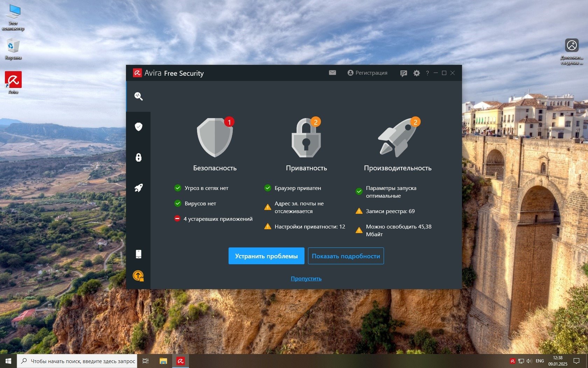588x368 pixels.
Task: Click the taskbar search box
Action: pyautogui.click(x=77, y=361)
